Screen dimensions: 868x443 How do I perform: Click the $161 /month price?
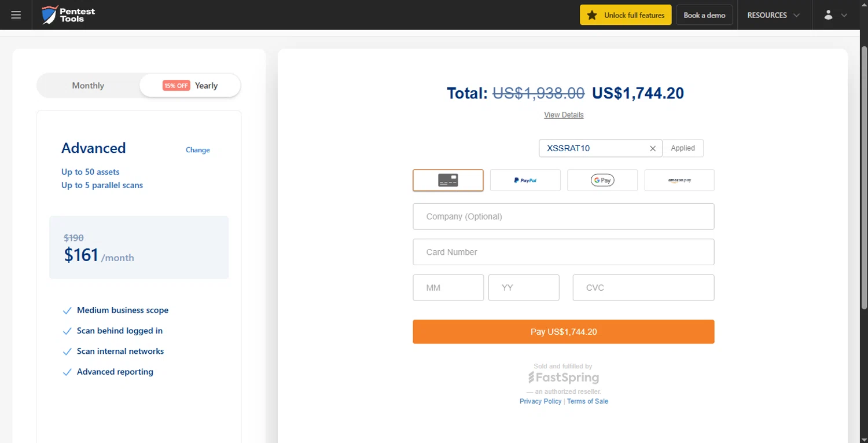[x=99, y=255]
